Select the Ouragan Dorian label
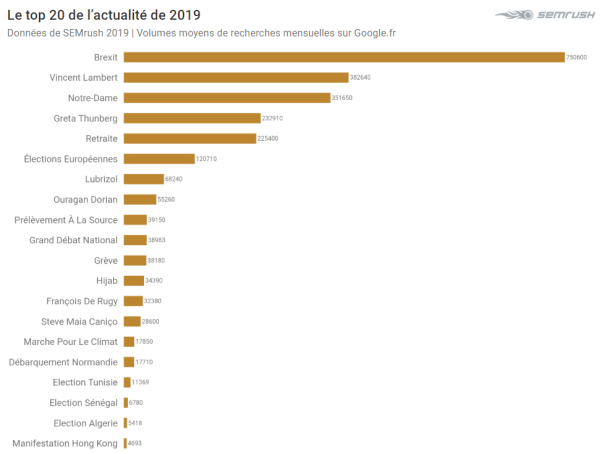605x454 pixels. tap(84, 199)
